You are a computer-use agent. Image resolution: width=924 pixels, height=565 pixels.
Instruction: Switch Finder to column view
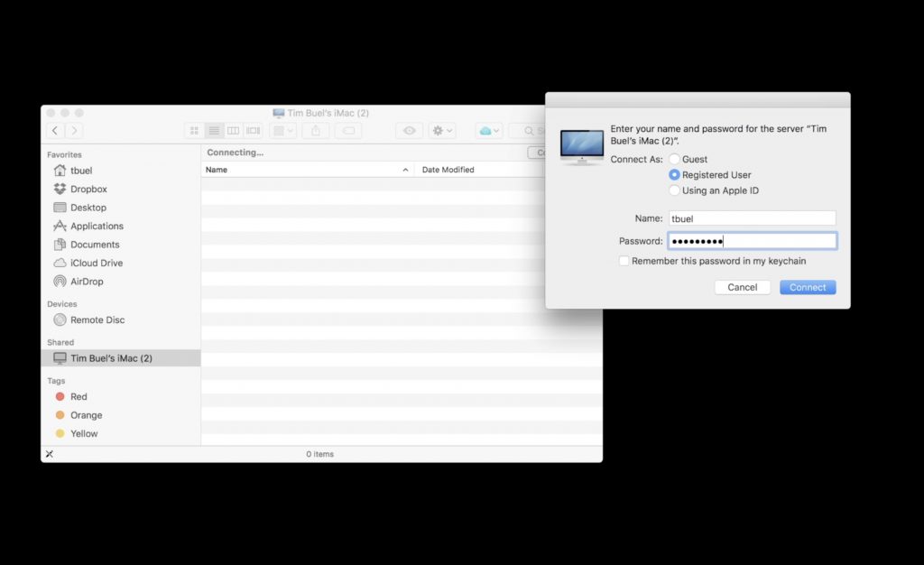tap(234, 130)
